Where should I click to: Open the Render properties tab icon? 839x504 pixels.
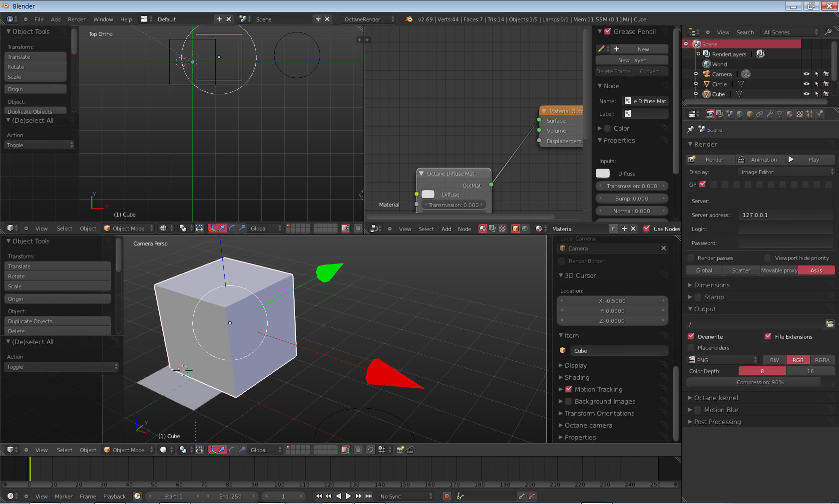[710, 114]
